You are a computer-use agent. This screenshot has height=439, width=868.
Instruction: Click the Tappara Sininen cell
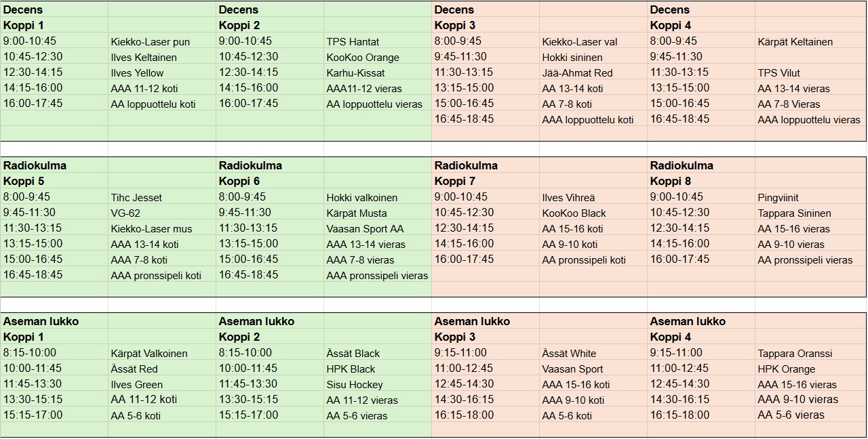point(794,213)
